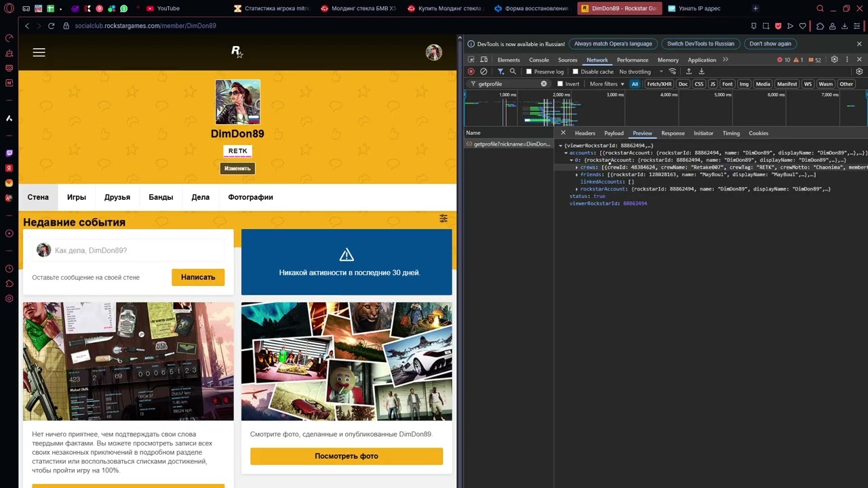Open the Response tab of request

point(673,133)
